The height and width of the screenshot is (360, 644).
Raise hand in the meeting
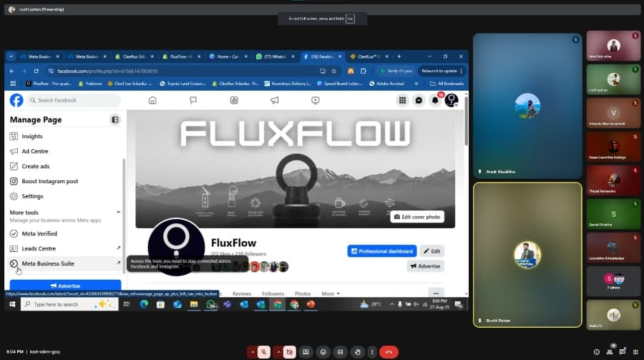pyautogui.click(x=356, y=351)
